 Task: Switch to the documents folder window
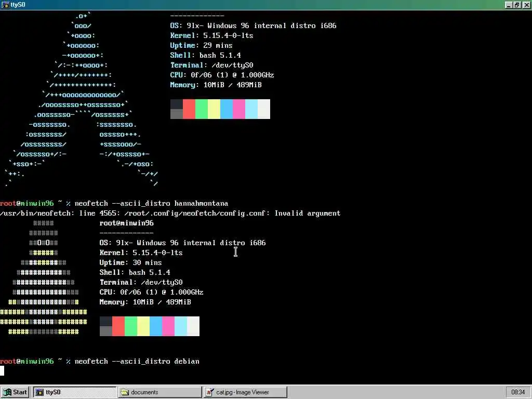pos(159,392)
